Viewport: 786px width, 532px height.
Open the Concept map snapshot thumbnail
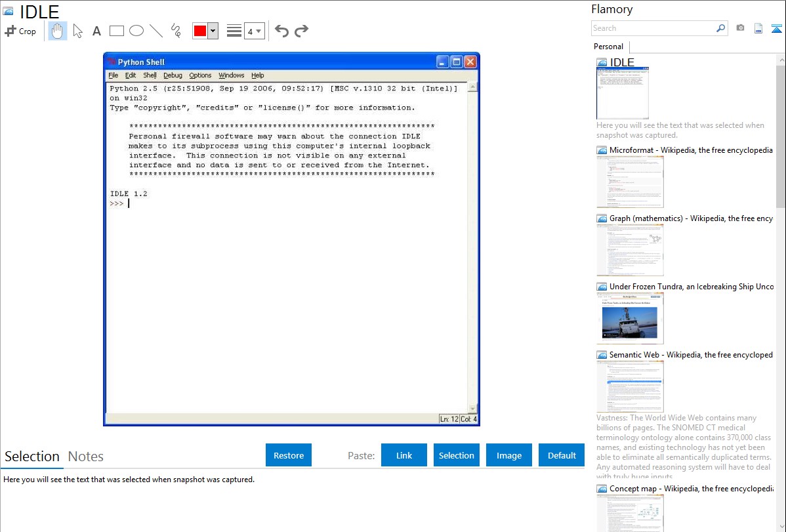pyautogui.click(x=630, y=513)
